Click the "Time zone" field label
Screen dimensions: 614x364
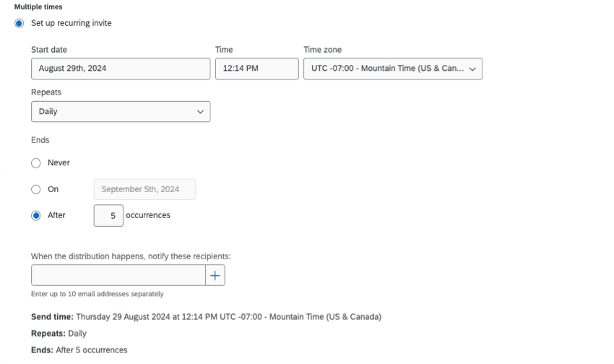click(323, 49)
